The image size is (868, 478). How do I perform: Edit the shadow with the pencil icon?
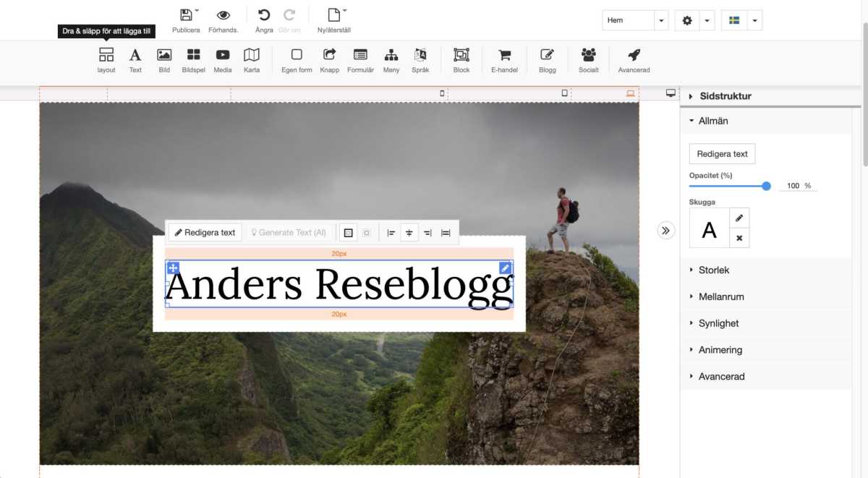tap(739, 218)
